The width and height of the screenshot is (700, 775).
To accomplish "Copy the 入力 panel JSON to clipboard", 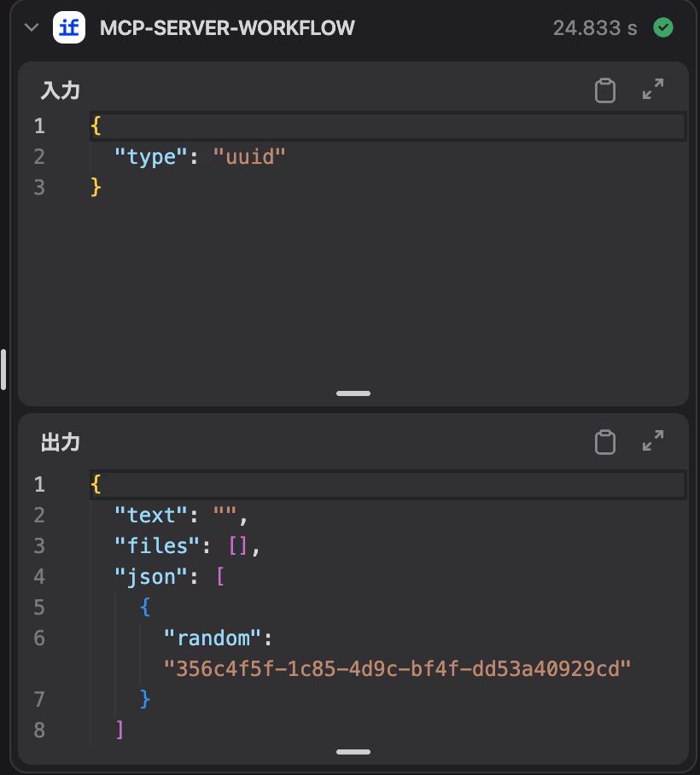I will [604, 90].
